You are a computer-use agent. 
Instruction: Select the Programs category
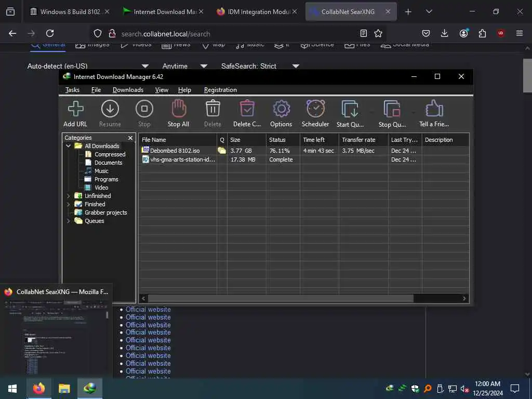106,179
